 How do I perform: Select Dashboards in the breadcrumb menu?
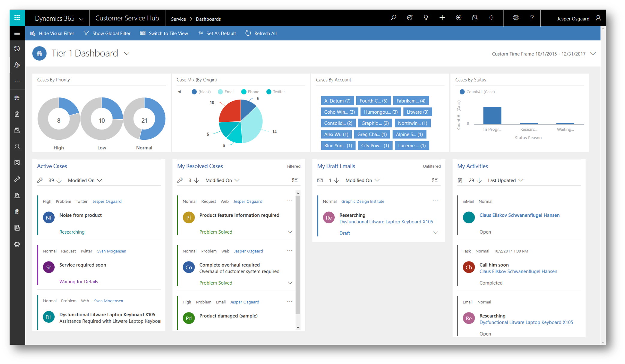(x=208, y=19)
